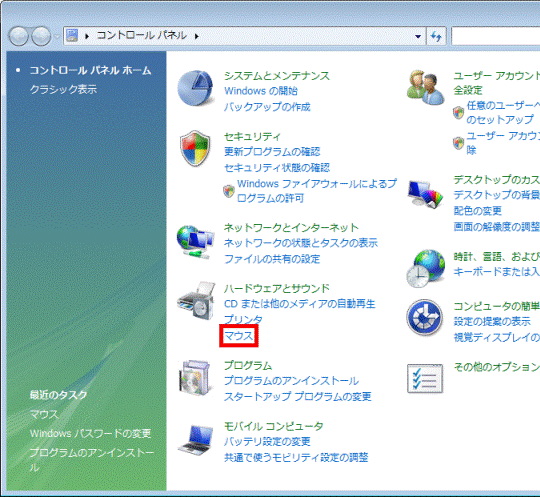
Task: Open recent pages dropdown next to Forward button
Action: click(x=57, y=36)
